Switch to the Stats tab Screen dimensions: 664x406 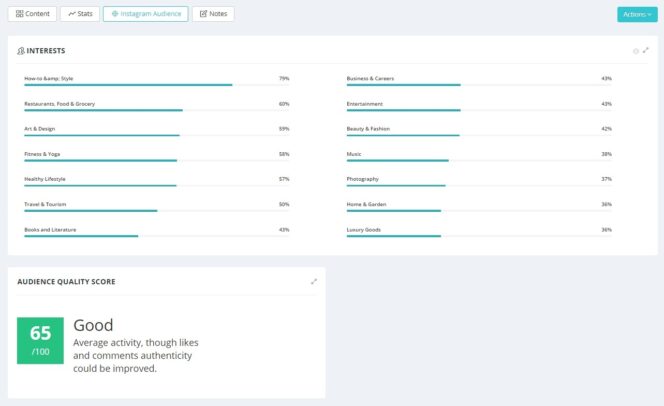79,14
